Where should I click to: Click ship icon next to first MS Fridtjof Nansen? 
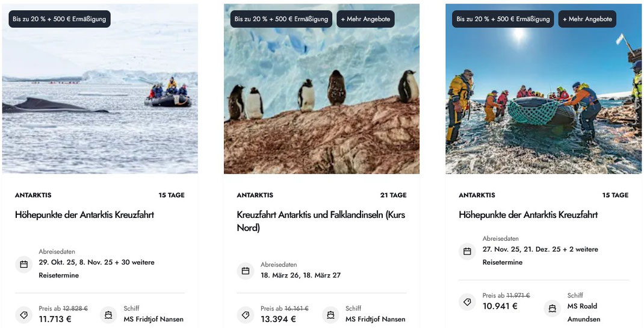click(108, 315)
